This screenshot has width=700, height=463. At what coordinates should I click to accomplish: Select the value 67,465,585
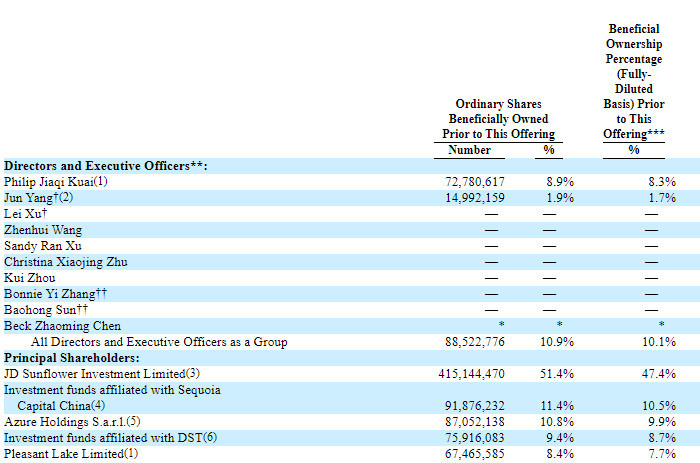point(475,454)
